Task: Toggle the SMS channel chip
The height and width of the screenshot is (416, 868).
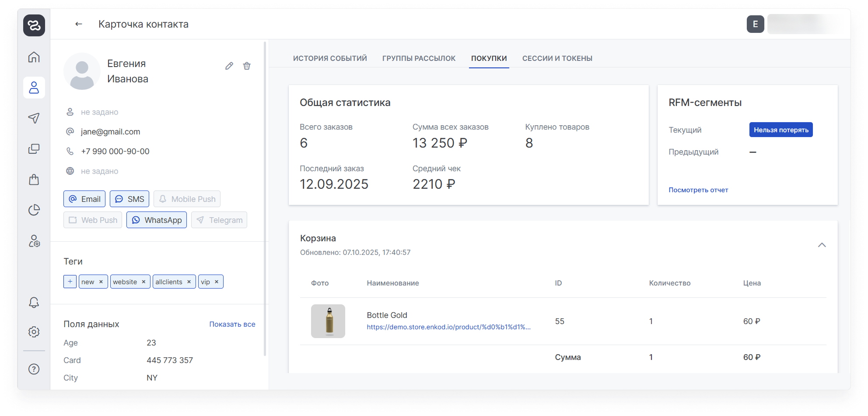Action: (129, 199)
